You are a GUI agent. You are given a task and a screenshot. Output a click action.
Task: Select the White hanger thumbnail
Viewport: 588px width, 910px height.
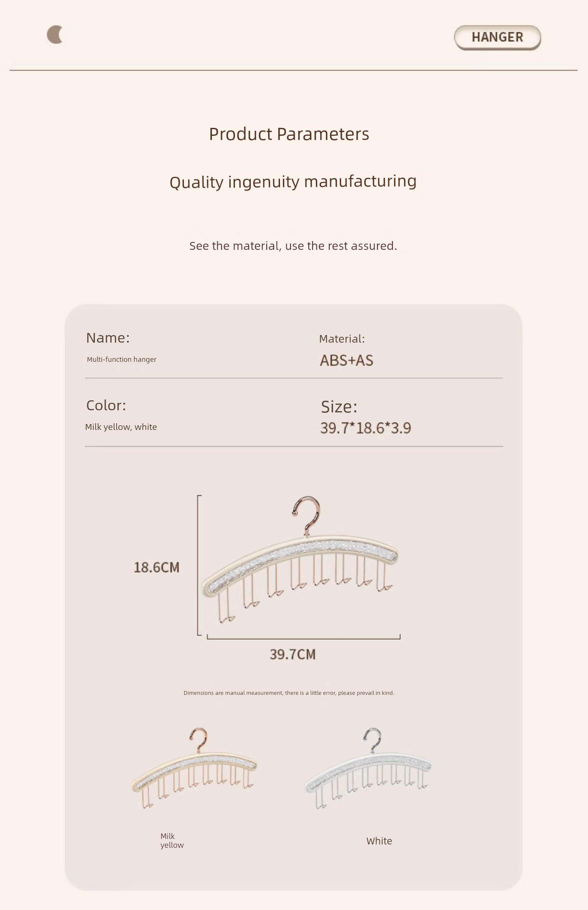(x=369, y=768)
